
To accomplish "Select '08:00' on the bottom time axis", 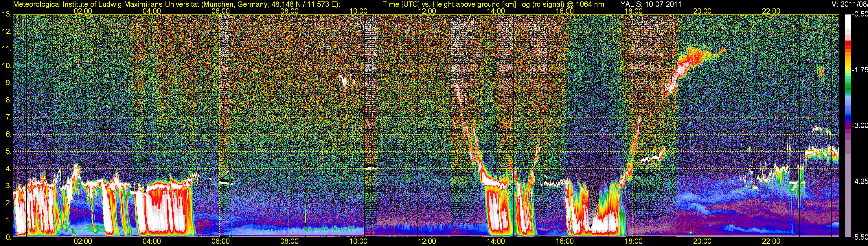I will coord(289,241).
